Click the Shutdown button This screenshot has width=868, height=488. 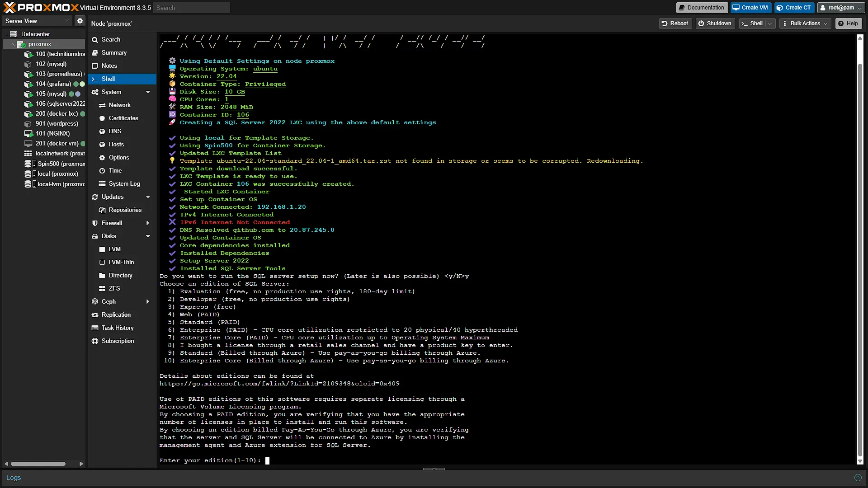coord(715,23)
